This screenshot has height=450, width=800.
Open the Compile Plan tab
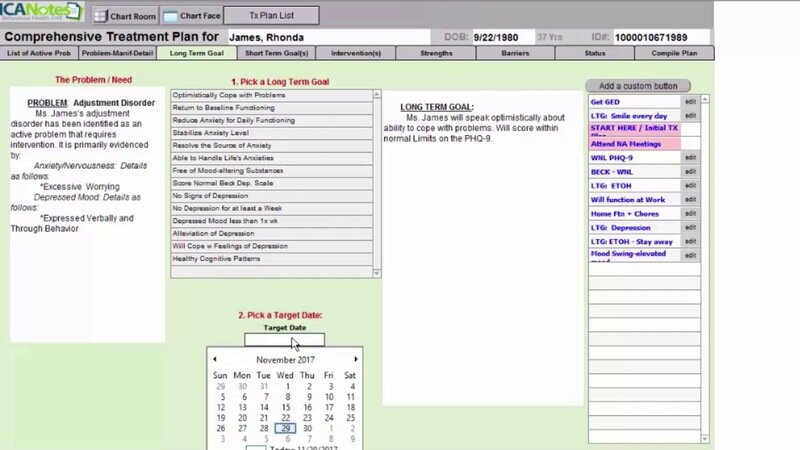coord(674,53)
